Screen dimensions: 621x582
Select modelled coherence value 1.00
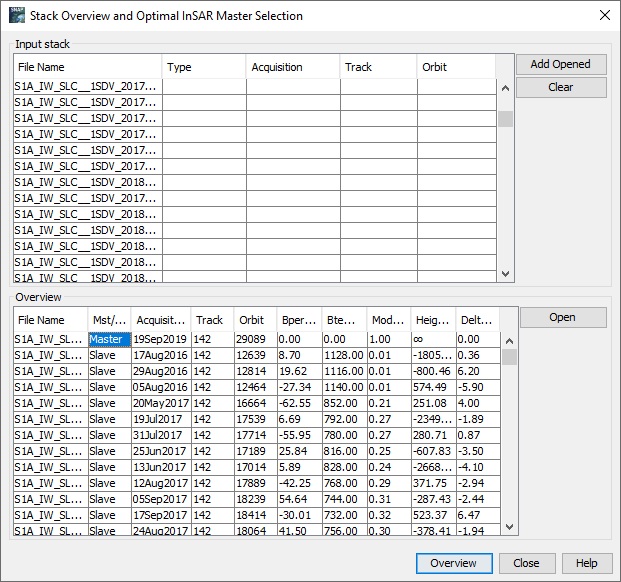click(389, 339)
